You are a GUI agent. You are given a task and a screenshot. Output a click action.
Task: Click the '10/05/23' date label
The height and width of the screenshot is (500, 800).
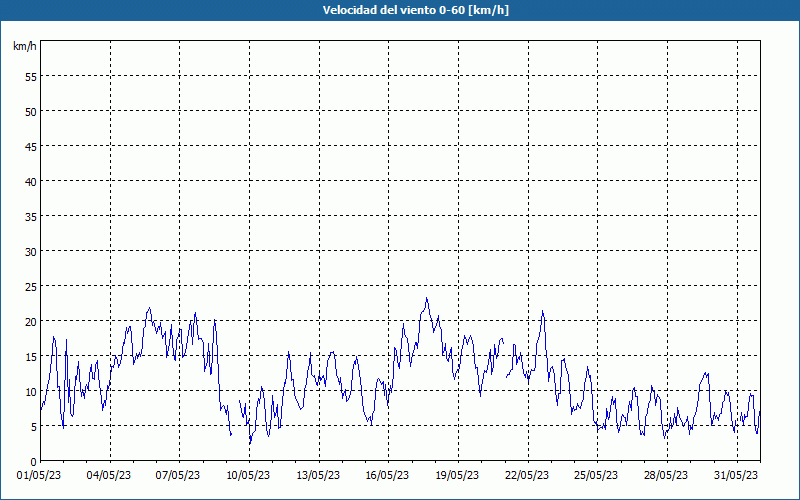tap(248, 476)
